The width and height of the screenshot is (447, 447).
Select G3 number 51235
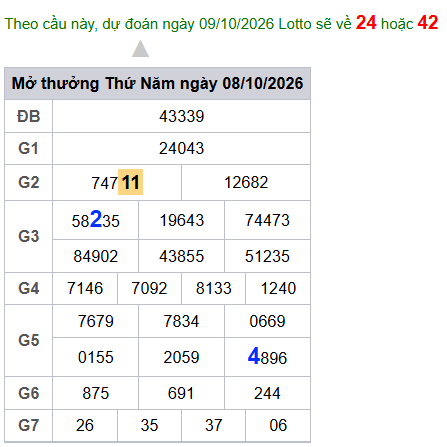(267, 256)
